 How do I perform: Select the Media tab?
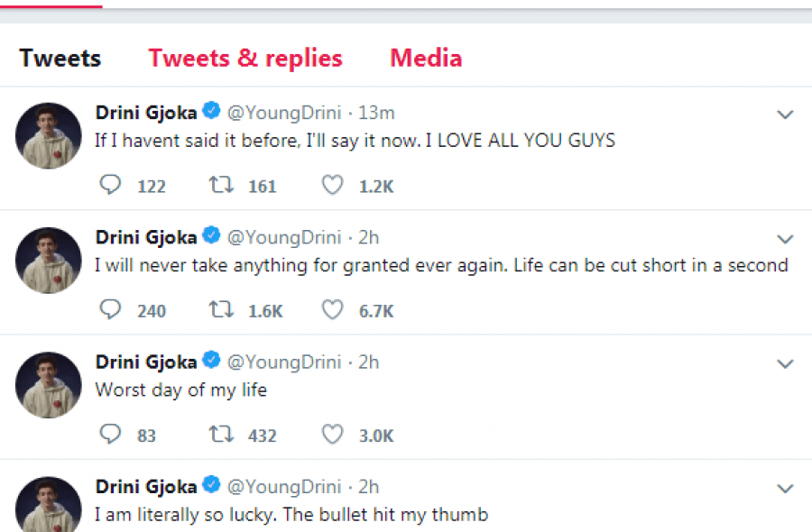click(426, 59)
